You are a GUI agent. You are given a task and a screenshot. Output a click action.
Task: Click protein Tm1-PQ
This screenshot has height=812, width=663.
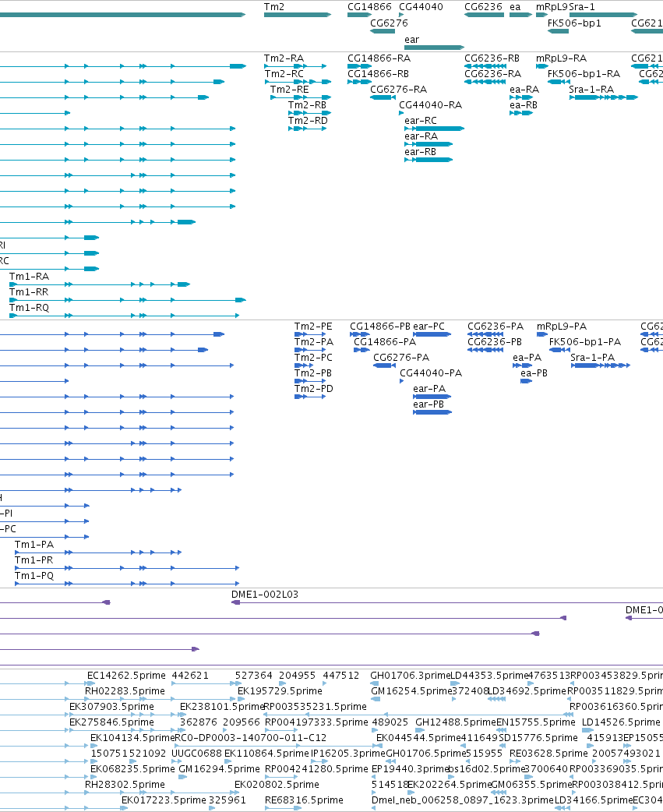point(127,584)
